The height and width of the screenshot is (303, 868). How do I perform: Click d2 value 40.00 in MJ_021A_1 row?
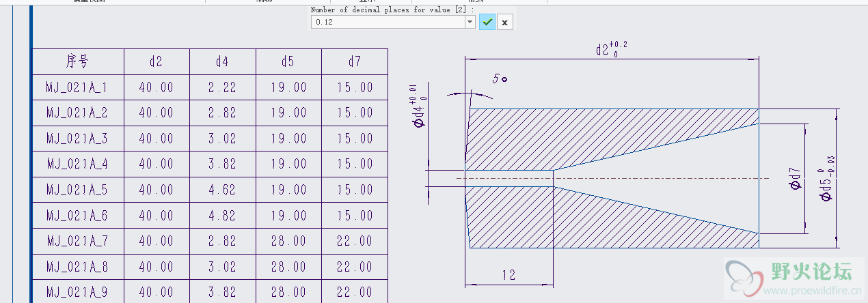point(157,87)
